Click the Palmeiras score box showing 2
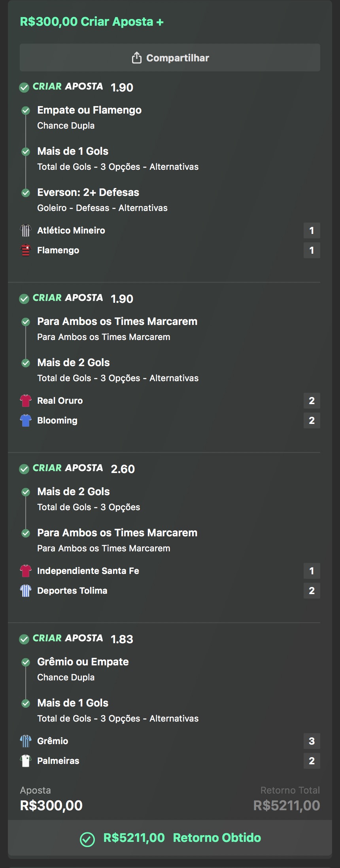 tap(312, 761)
